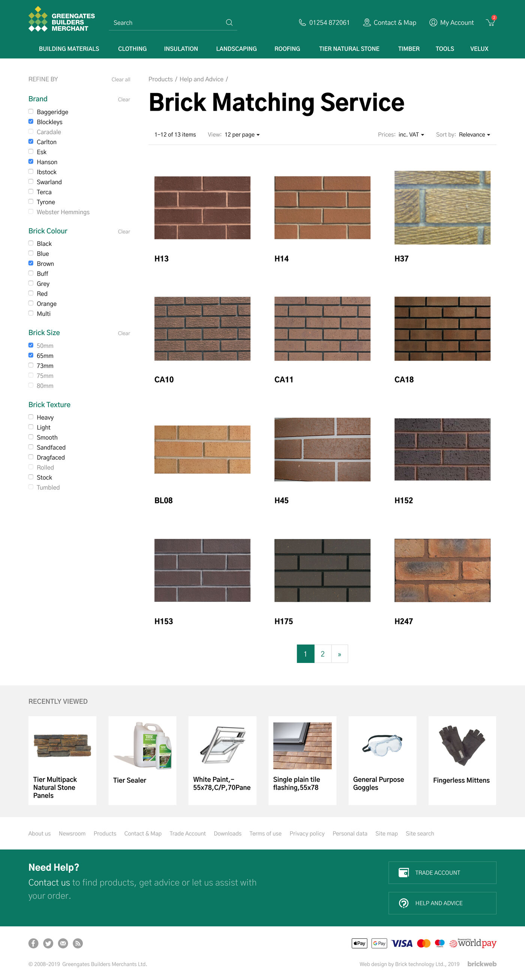
Task: Uncheck the Blockleys brand filter
Action: click(x=31, y=122)
